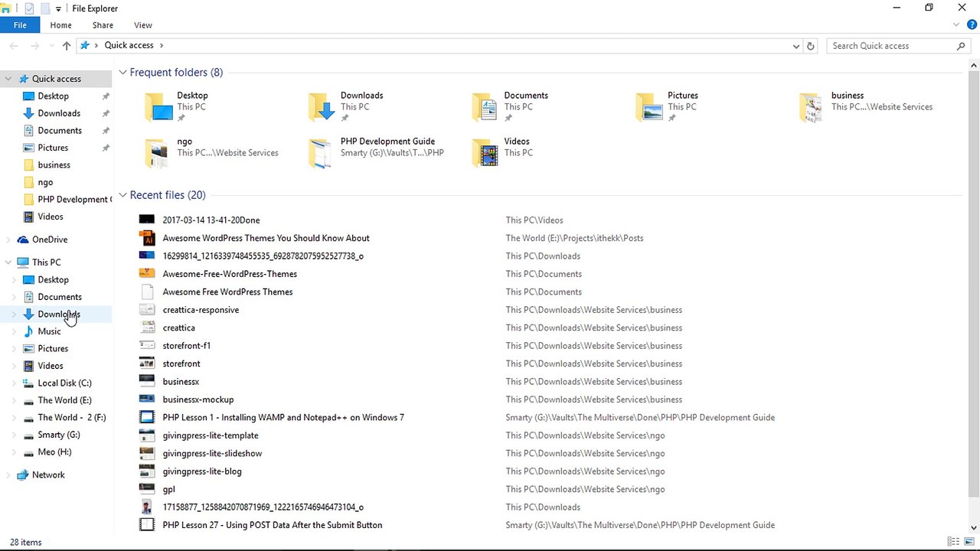
Task: Click the New folder quick access toolbar icon
Action: [x=45, y=8]
